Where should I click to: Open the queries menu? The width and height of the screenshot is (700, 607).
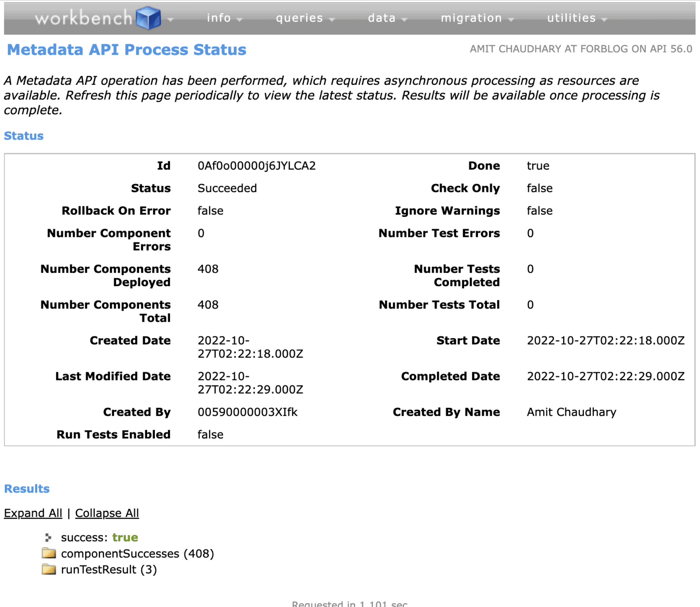coord(299,18)
